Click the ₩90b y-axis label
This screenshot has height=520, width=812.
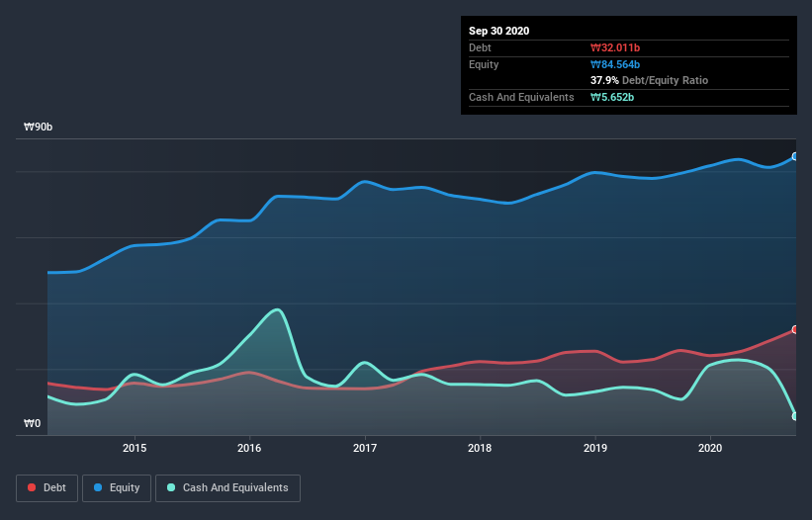(x=38, y=127)
